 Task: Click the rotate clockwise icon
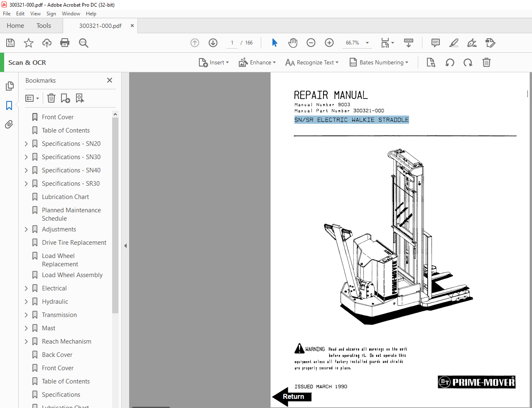(x=468, y=63)
